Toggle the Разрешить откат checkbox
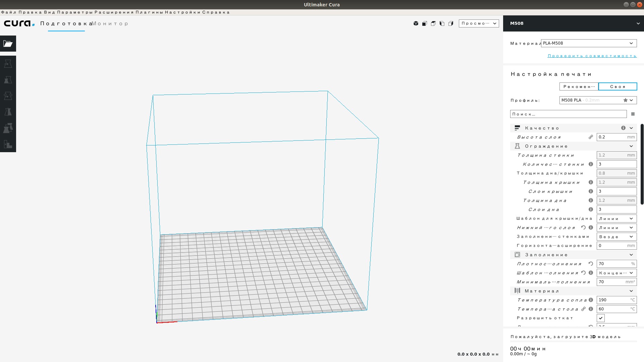This screenshot has height=362, width=644. [x=600, y=318]
